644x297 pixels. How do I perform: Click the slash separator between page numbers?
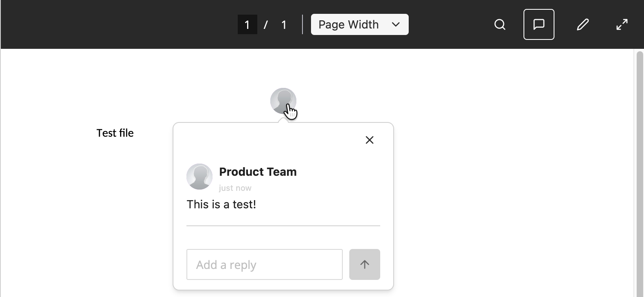click(x=265, y=25)
